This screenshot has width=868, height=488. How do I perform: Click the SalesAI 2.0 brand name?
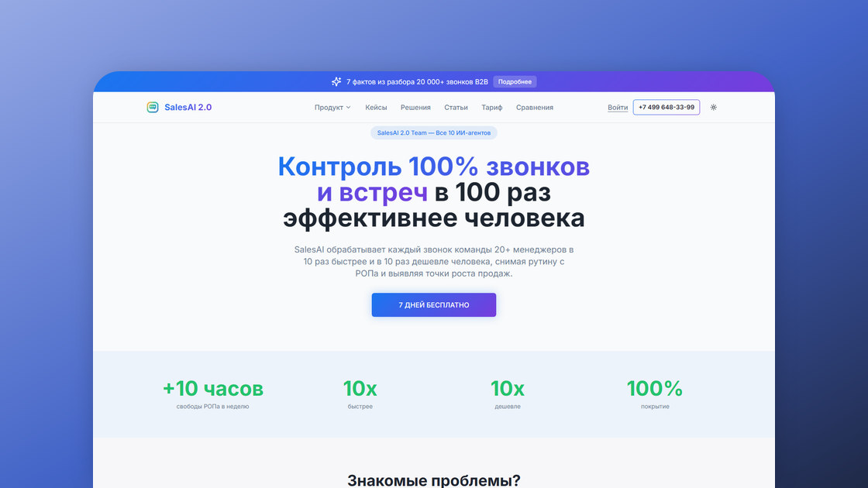pos(188,108)
